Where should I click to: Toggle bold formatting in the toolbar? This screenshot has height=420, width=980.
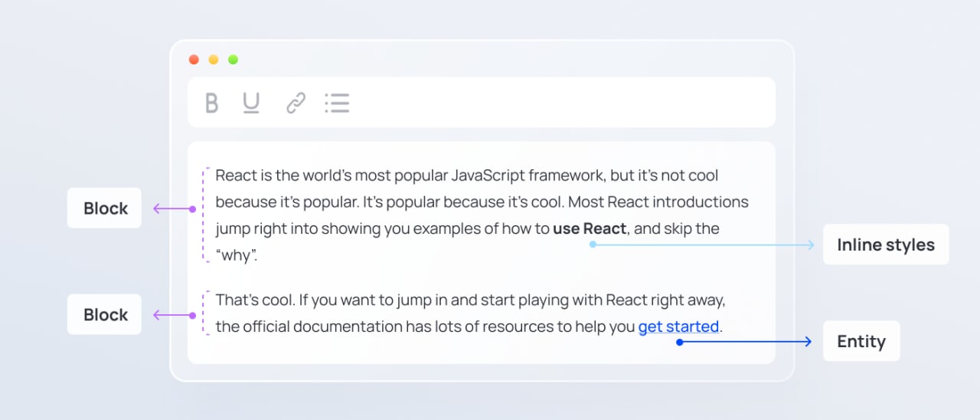212,103
